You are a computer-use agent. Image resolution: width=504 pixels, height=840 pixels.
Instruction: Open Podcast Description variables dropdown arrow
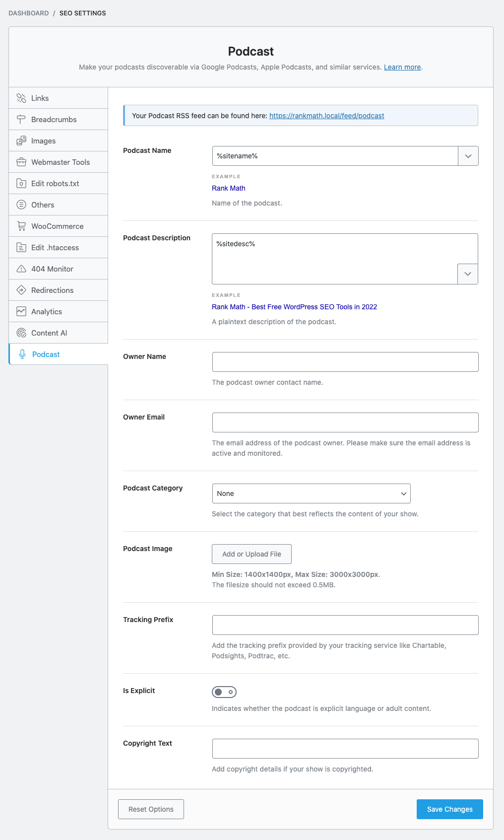[x=468, y=274]
